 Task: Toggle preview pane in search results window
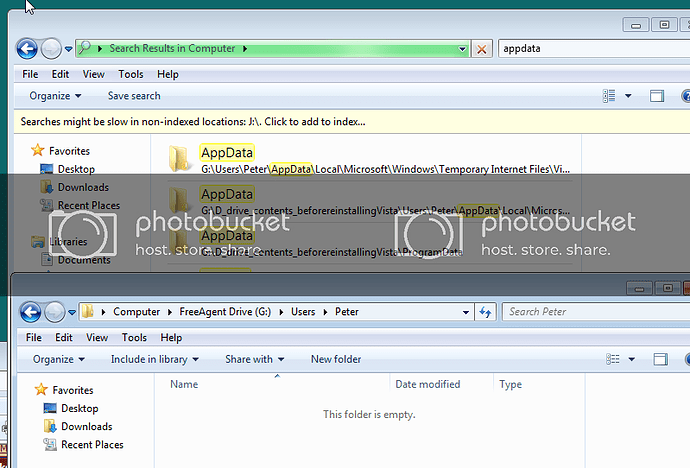coord(657,96)
